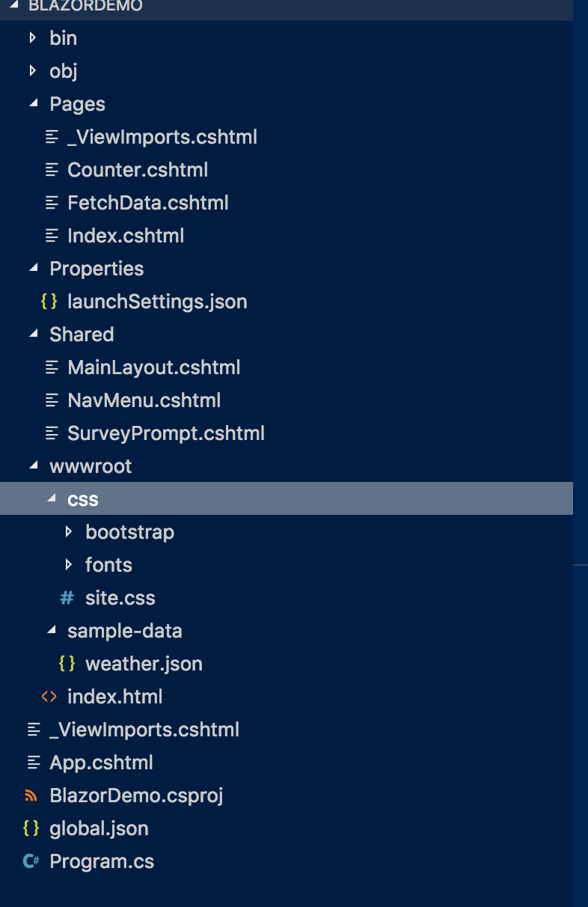Collapse the BLAZORDEMO project header
588x907 pixels.
[x=15, y=6]
